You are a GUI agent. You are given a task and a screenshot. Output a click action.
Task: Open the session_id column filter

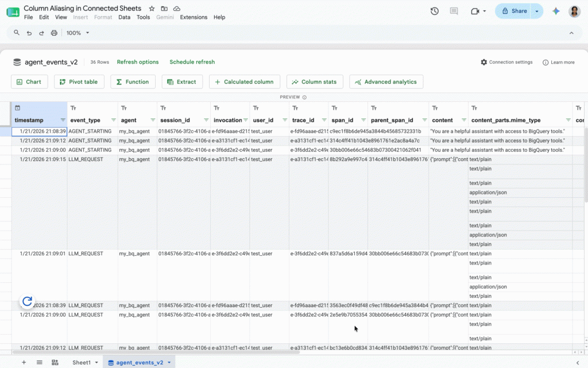coord(206,120)
